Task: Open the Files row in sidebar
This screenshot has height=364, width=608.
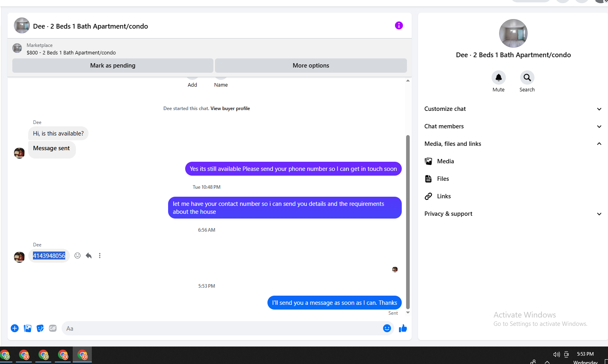Action: 513,179
